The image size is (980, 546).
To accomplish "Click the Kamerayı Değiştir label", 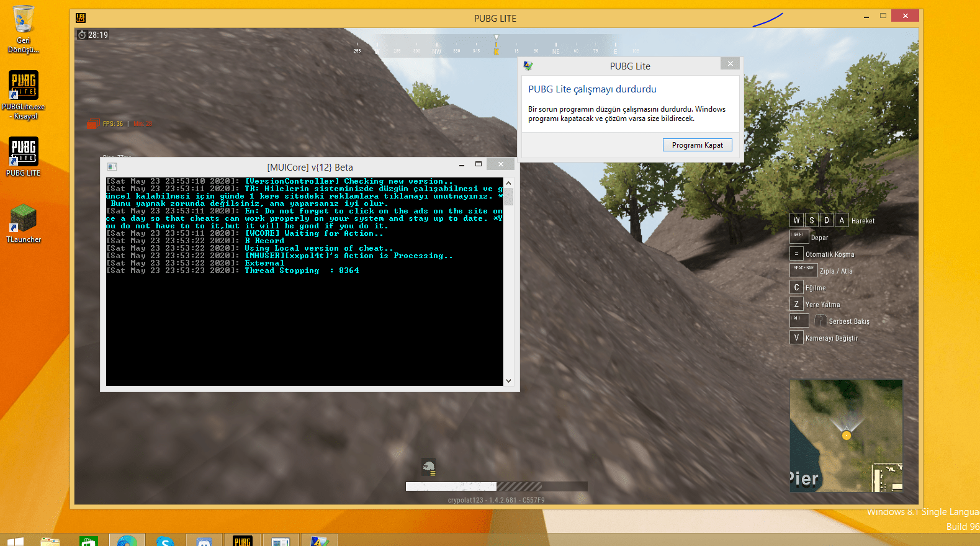I will pos(832,338).
